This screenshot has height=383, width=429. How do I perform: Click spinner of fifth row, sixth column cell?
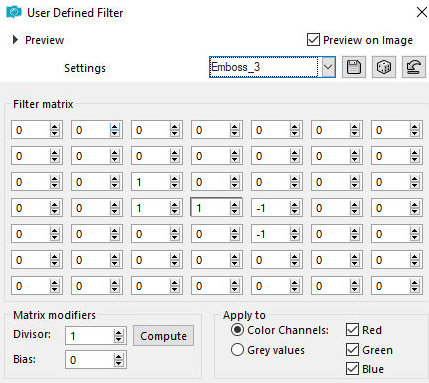point(355,234)
